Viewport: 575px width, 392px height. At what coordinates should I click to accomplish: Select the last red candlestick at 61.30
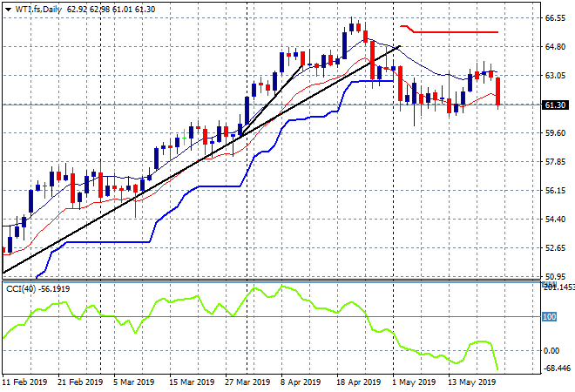498,91
